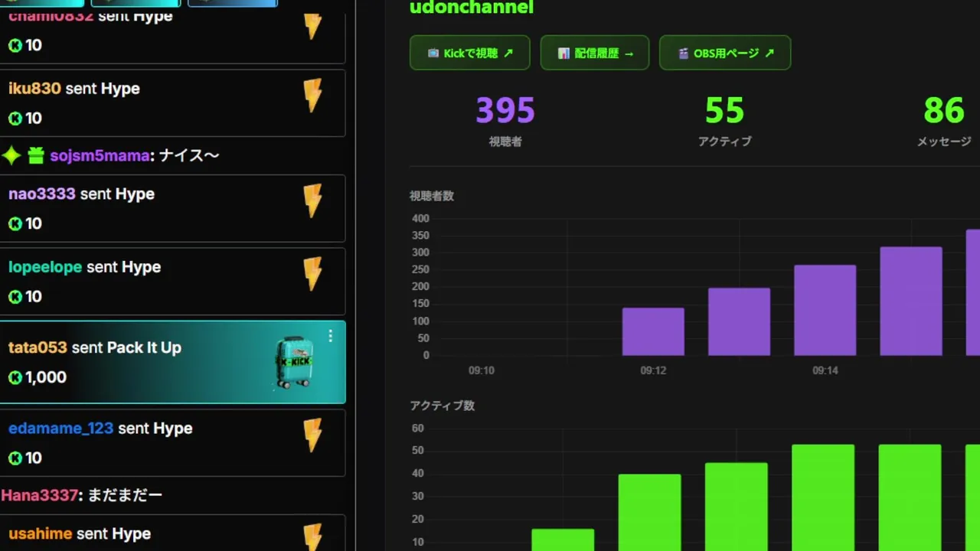Click the Kick suitcase Pack It Up icon
Image resolution: width=980 pixels, height=551 pixels.
pyautogui.click(x=295, y=362)
